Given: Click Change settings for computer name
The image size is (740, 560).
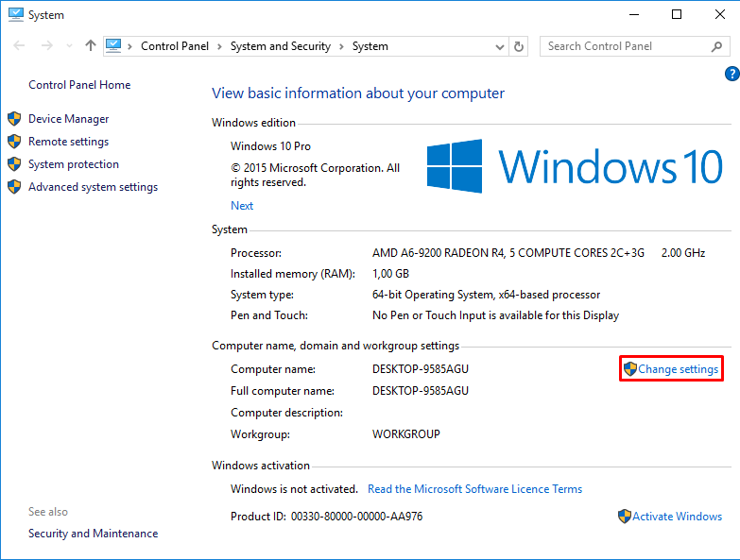Looking at the screenshot, I should 678,369.
